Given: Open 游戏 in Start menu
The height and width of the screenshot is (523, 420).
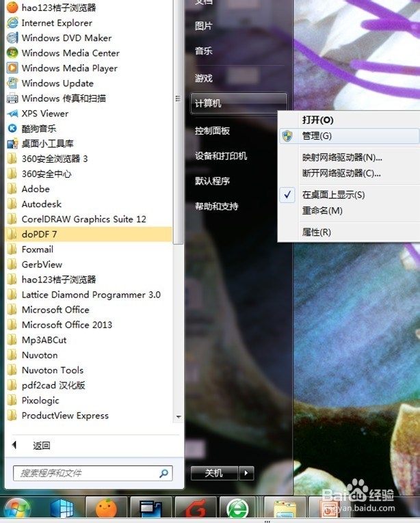Looking at the screenshot, I should click(x=204, y=79).
